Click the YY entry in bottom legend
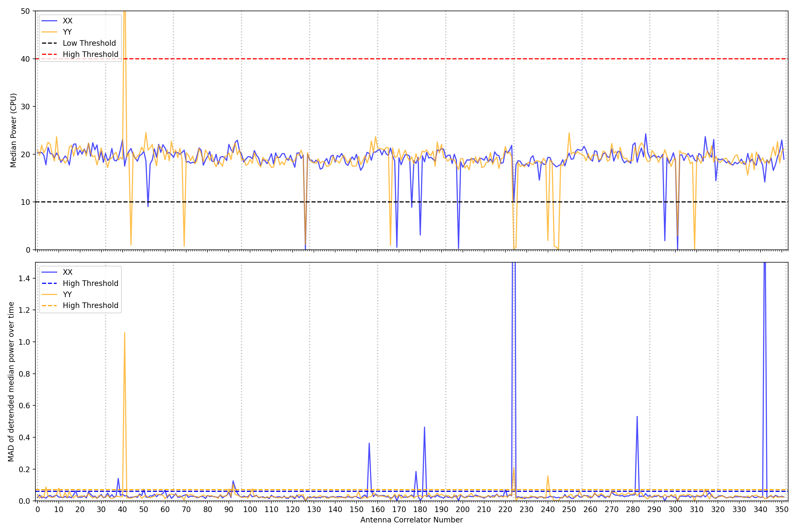 click(x=67, y=294)
